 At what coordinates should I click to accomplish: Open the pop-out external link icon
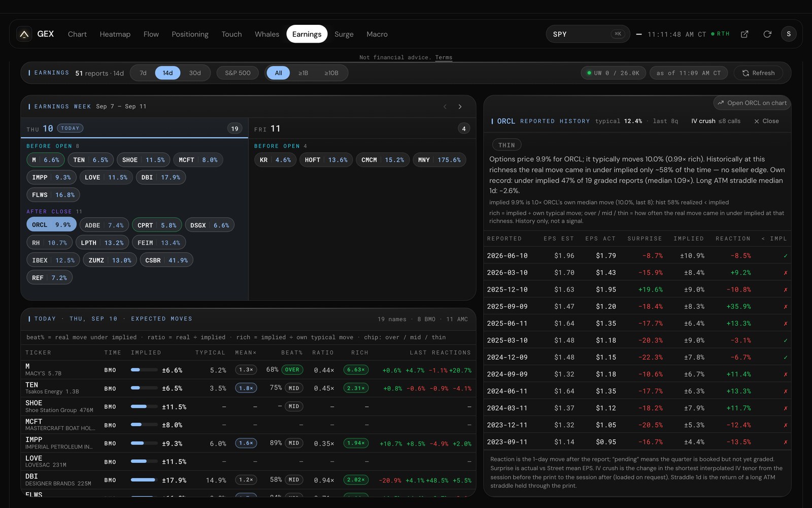coord(745,34)
